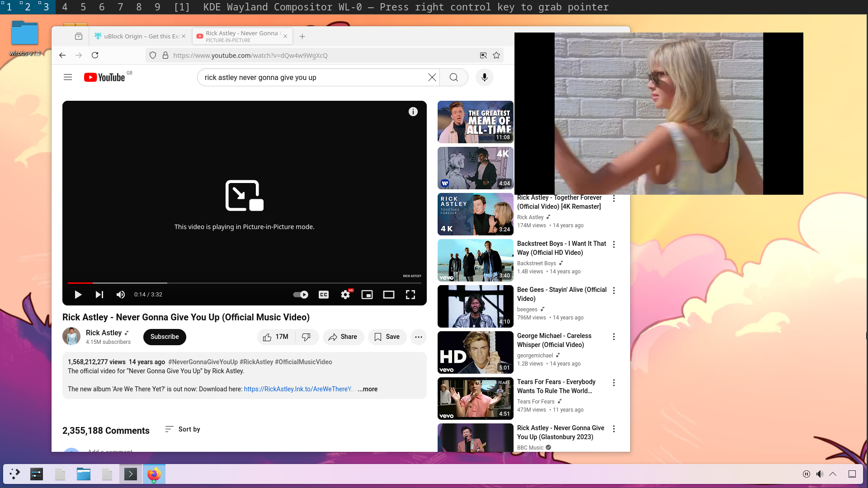The height and width of the screenshot is (488, 868).
Task: Click the video progress bar
Action: click(244, 283)
